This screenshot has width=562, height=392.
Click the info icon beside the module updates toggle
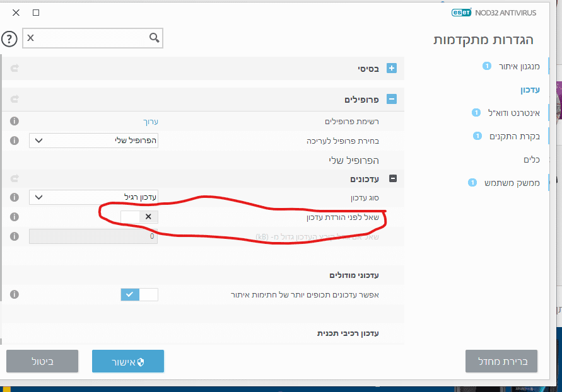[14, 294]
